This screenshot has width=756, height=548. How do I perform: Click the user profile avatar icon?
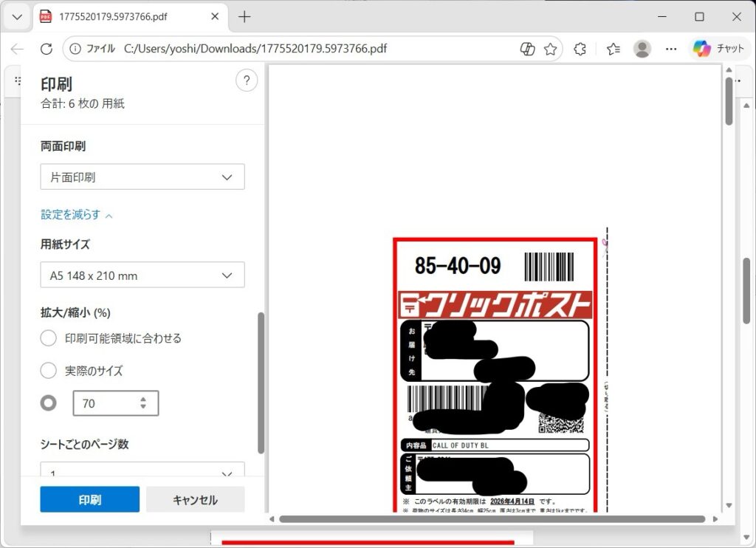tap(642, 49)
